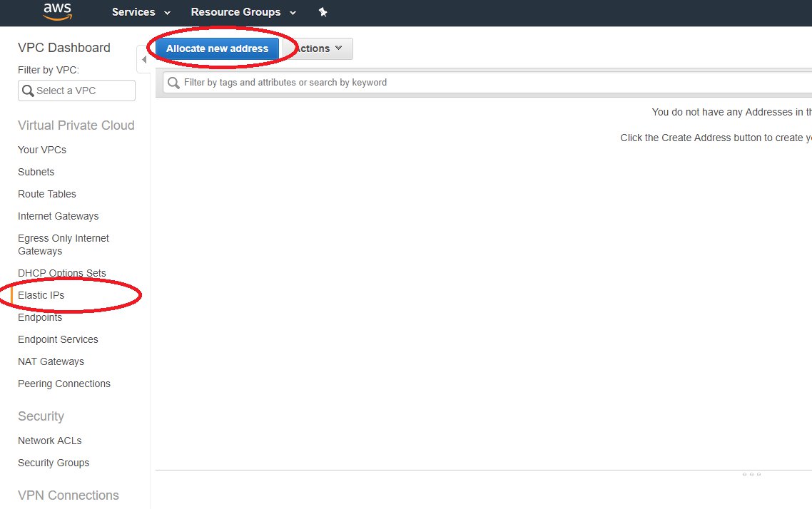Select Route Tables

[47, 194]
